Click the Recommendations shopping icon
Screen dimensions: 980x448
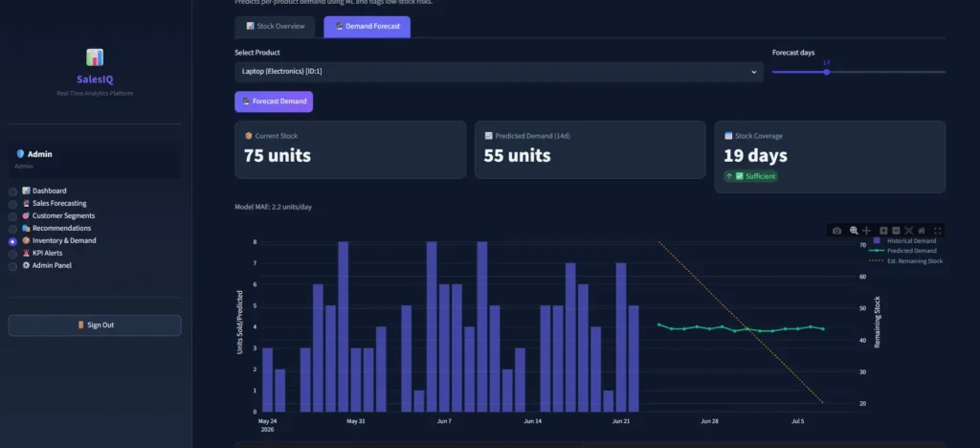pyautogui.click(x=26, y=228)
